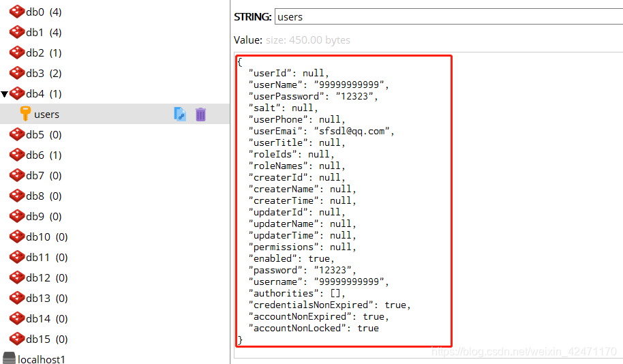623x364 pixels.
Task: Click the db4 database icon
Action: coord(17,93)
